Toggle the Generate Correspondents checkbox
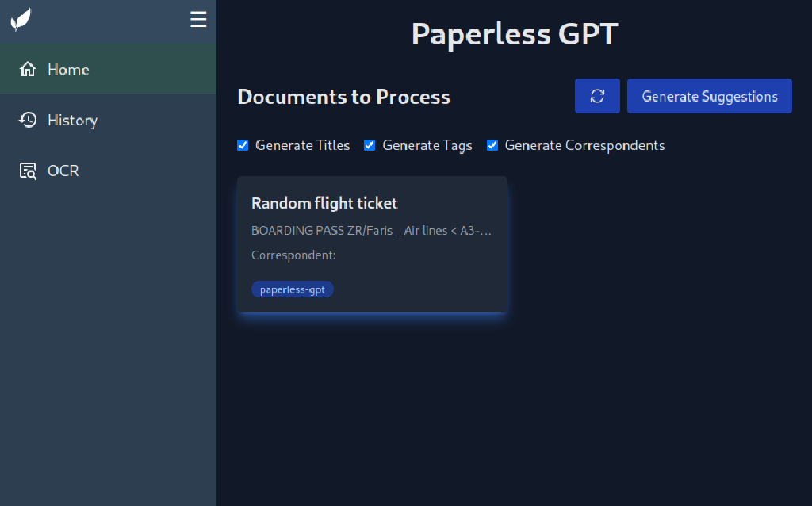The width and height of the screenshot is (812, 506). point(492,145)
